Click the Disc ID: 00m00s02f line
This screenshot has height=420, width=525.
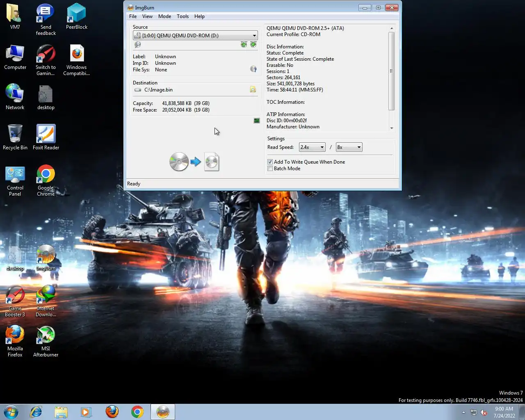tap(287, 120)
